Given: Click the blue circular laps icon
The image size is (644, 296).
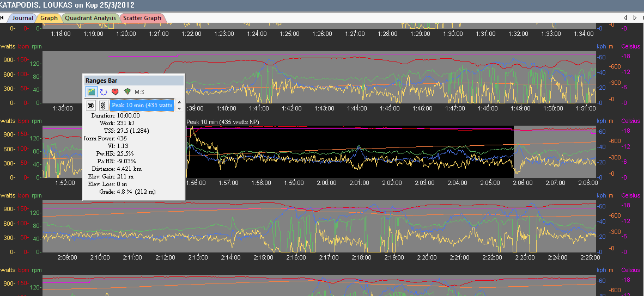Looking at the screenshot, I should point(103,91).
